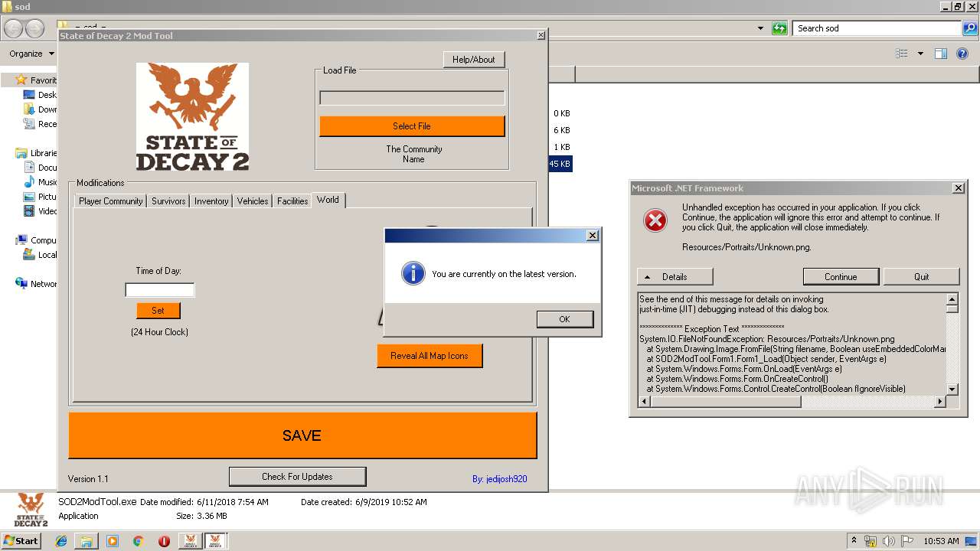
Task: Open Recent Places in navigation pane
Action: pos(39,124)
